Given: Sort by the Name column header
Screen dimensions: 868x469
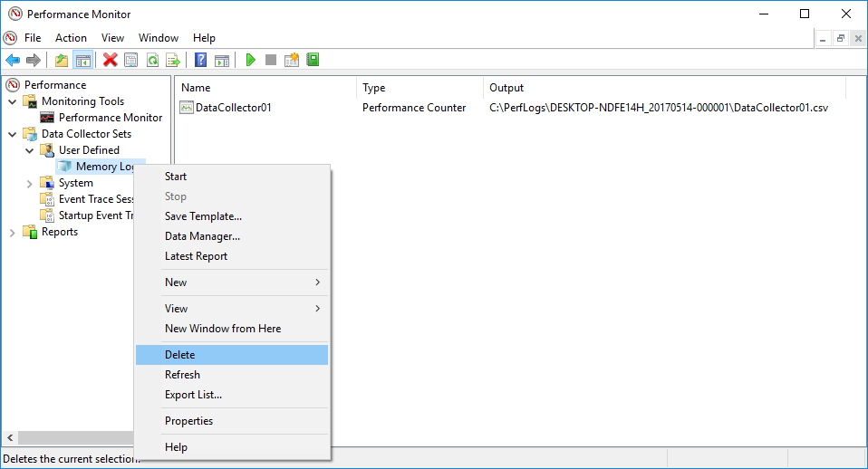Looking at the screenshot, I should pyautogui.click(x=265, y=88).
